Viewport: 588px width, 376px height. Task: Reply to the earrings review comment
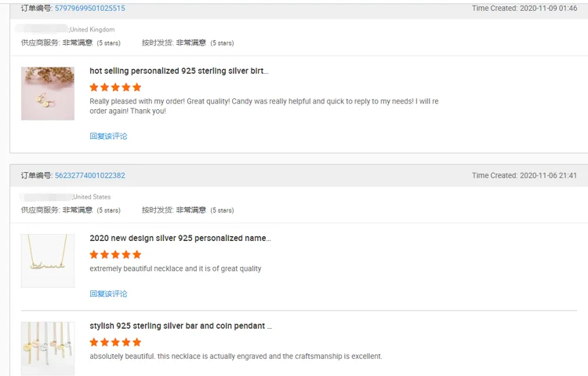pos(108,136)
